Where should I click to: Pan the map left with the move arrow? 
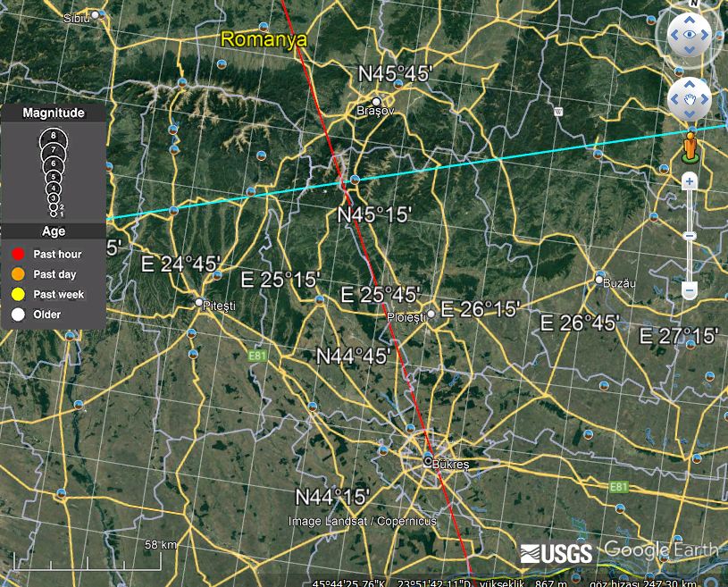click(674, 99)
